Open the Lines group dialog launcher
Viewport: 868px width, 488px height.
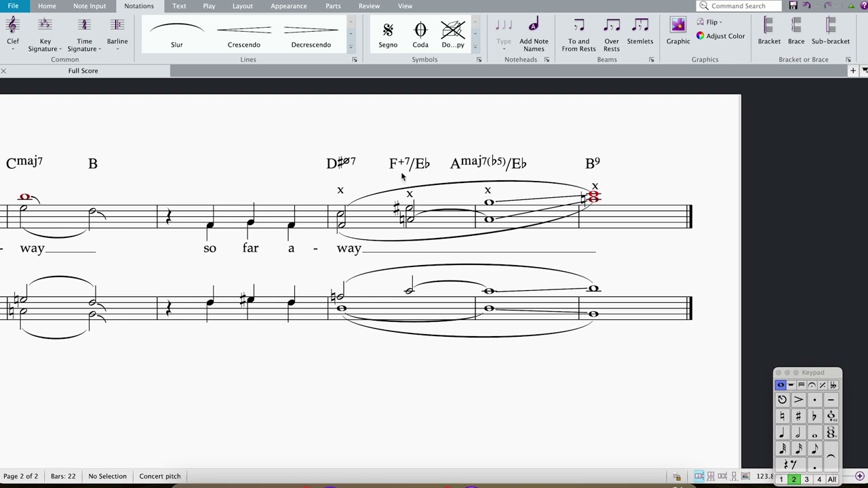355,60
